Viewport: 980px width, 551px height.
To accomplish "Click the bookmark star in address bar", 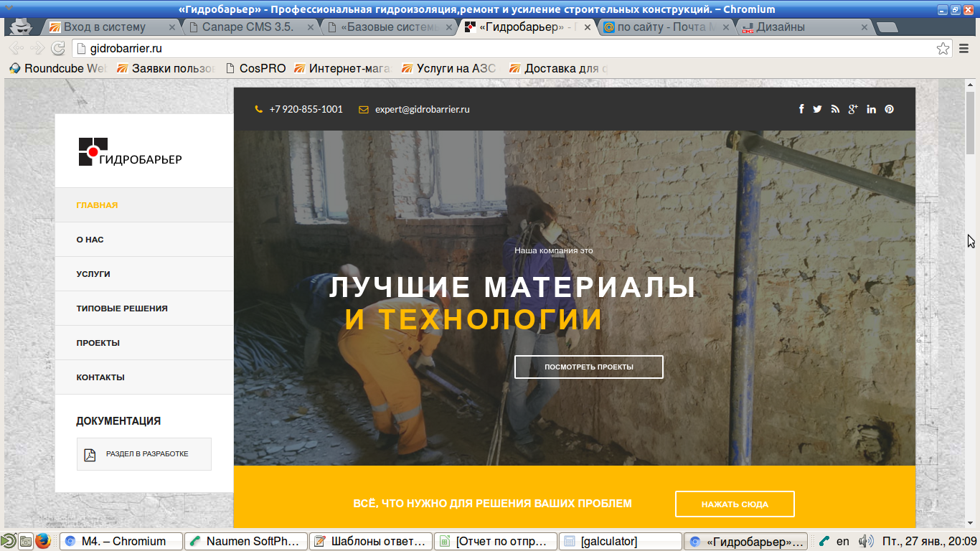I will coord(943,49).
